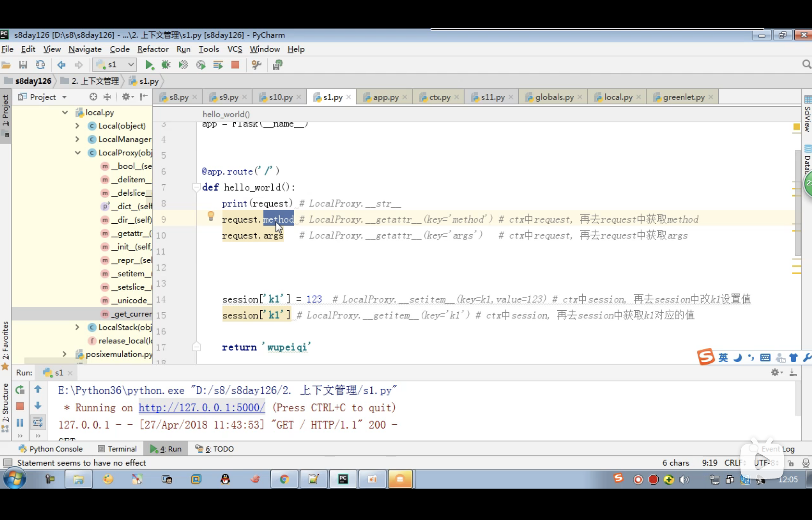
Task: Run s1 with coverage icon
Action: tap(183, 65)
